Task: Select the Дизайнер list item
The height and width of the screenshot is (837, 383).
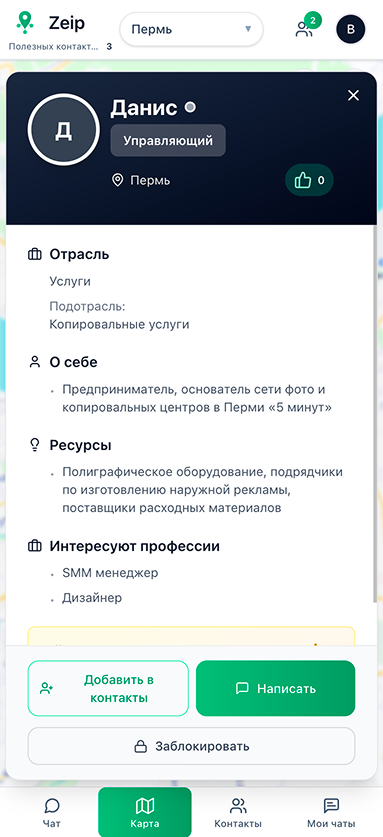Action: (92, 598)
